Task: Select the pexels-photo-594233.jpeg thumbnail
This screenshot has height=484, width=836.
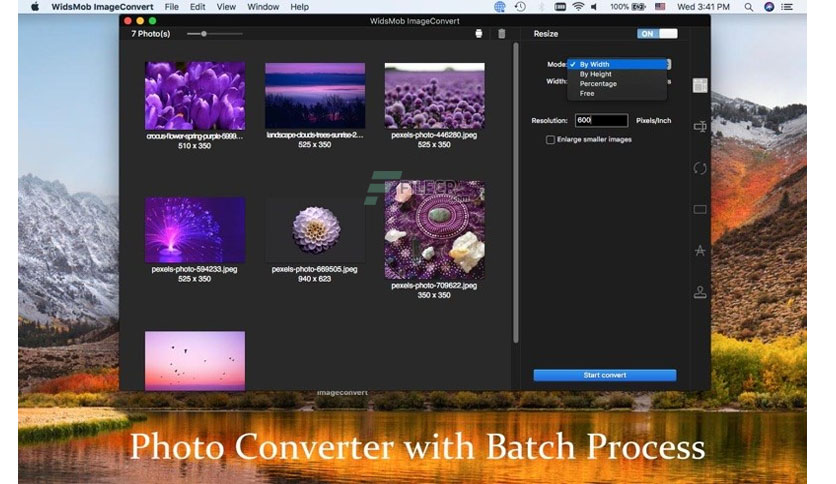Action: [x=195, y=230]
